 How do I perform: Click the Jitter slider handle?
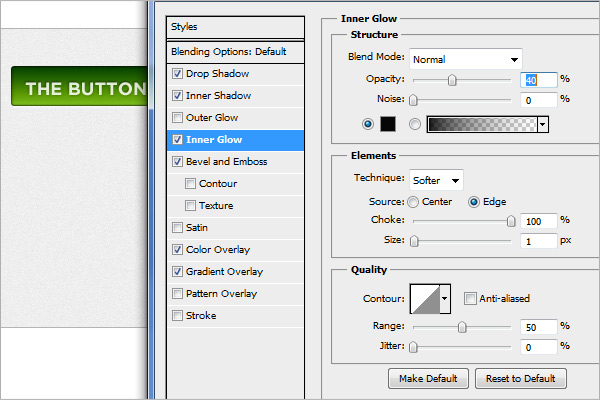coord(413,347)
